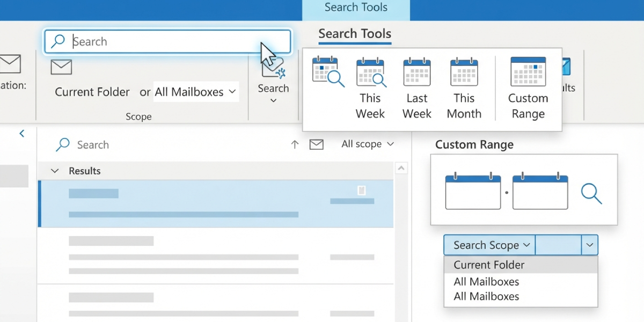Collapse the folder pane with left chevron
The image size is (644, 322).
[x=22, y=134]
